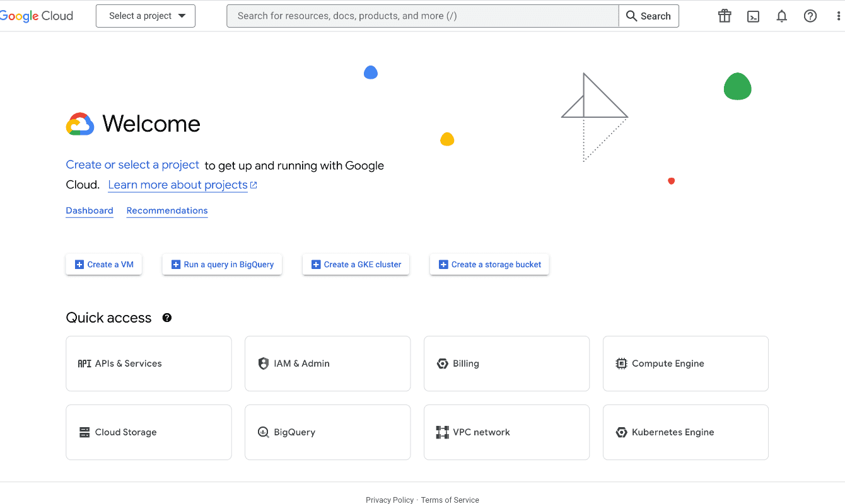
Task: Click the multicolor cloud icon beside Welcome
Action: [80, 124]
